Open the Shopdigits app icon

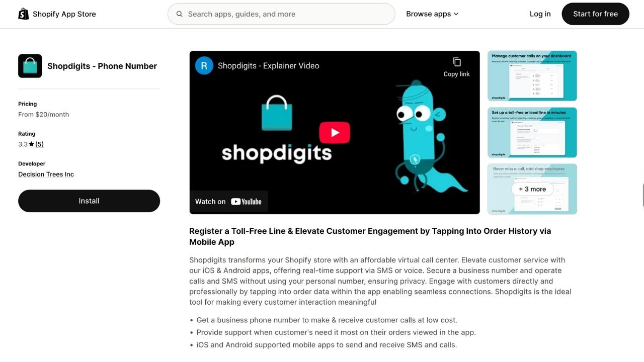pyautogui.click(x=30, y=66)
